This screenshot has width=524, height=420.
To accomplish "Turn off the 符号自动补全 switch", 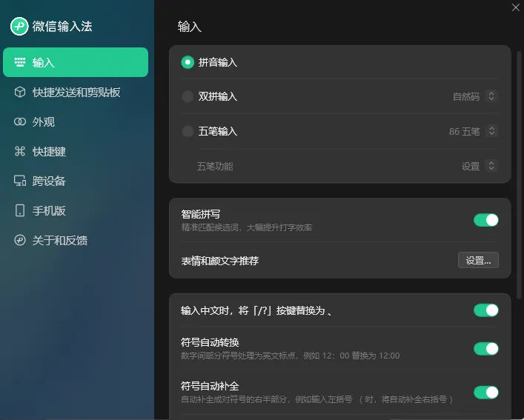I will [x=486, y=393].
